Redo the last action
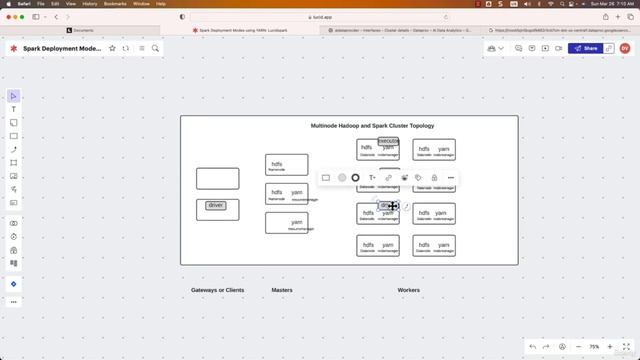Viewport: 640px width, 360px height. [546, 347]
